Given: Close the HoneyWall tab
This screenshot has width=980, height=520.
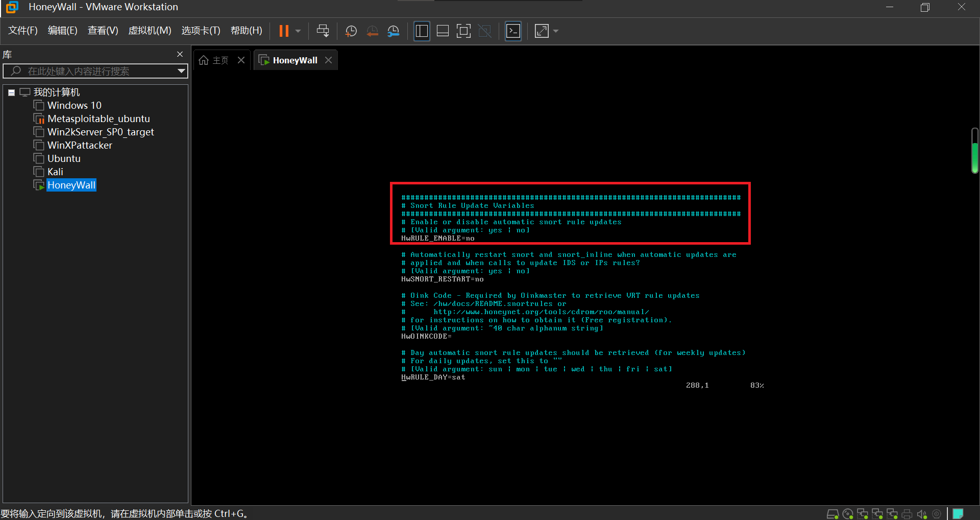Looking at the screenshot, I should point(329,60).
